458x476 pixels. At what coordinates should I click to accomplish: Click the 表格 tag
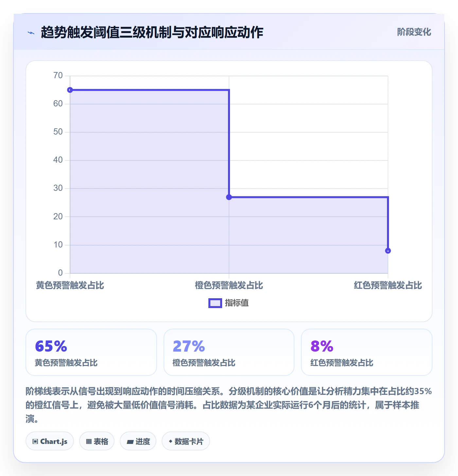coord(97,441)
